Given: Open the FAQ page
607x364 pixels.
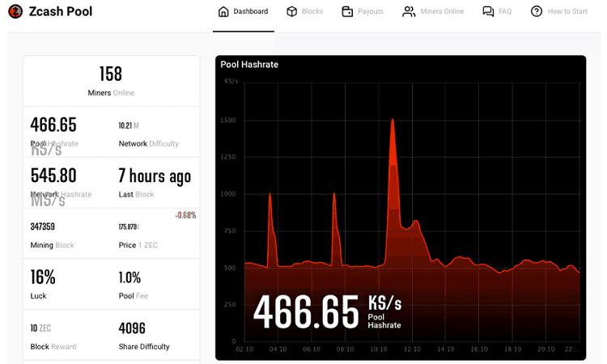Looking at the screenshot, I should [505, 11].
